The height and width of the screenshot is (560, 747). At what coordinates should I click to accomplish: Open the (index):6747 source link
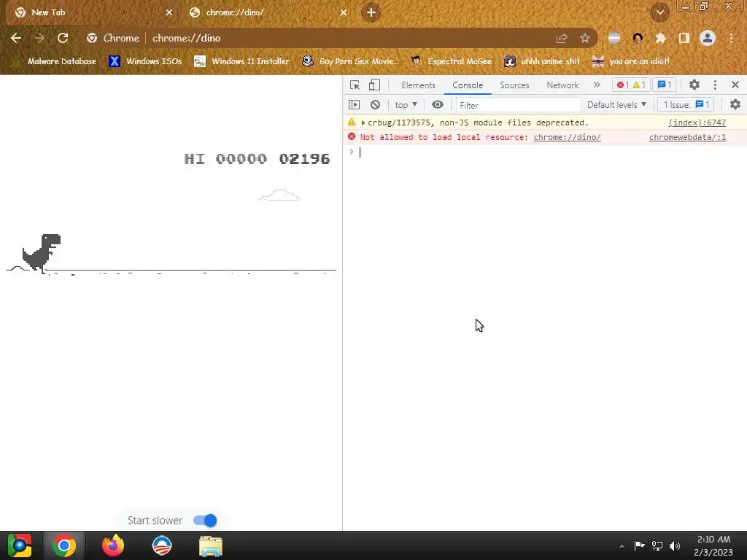[x=697, y=122]
